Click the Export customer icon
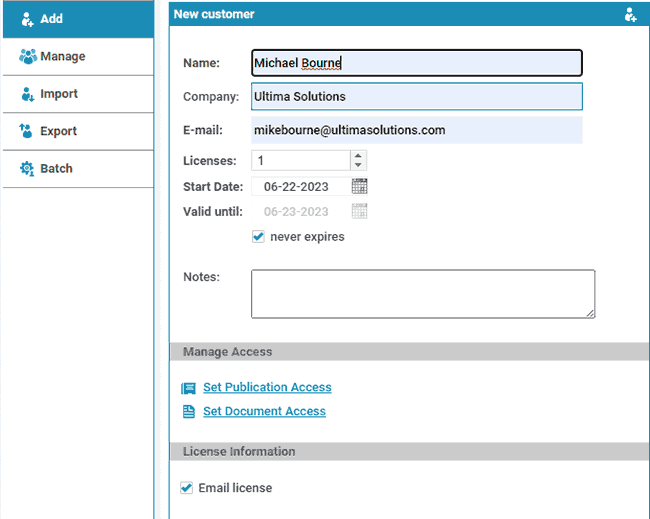This screenshot has height=519, width=650. tap(26, 131)
